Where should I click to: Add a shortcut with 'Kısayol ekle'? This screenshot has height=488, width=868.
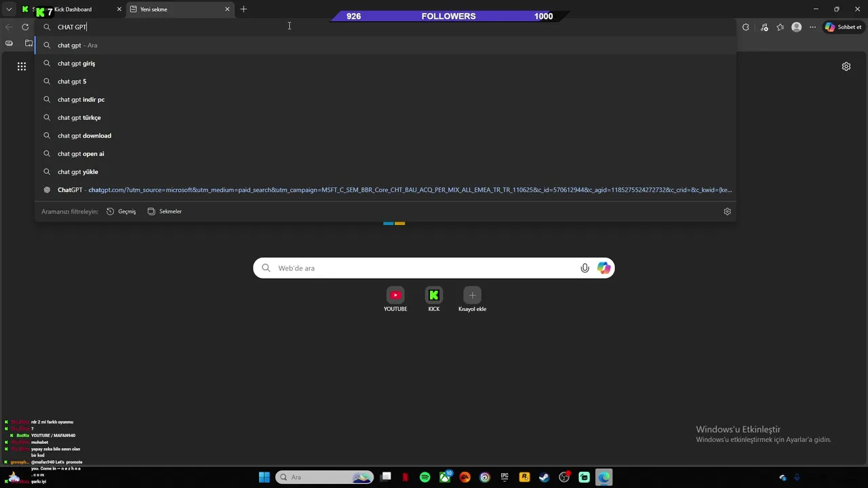473,300
